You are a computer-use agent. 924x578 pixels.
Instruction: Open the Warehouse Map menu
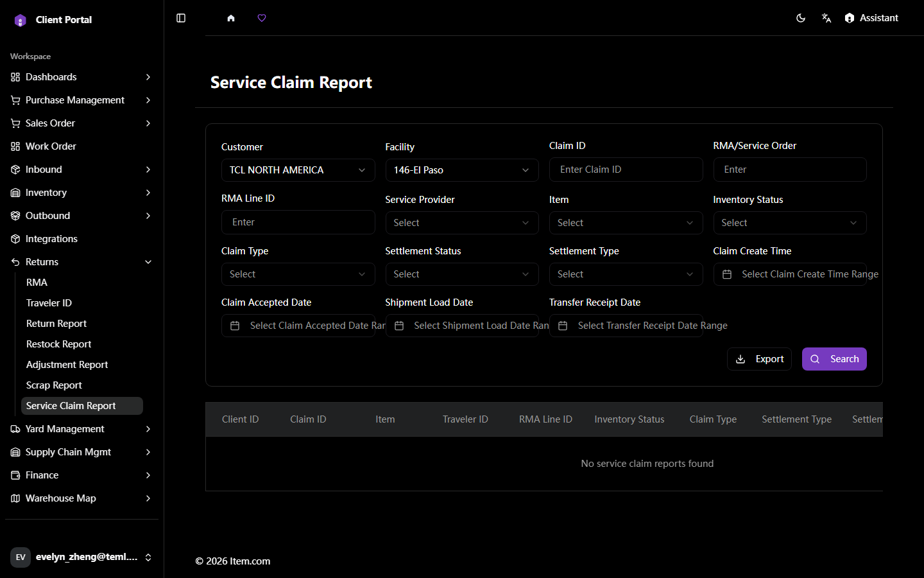tap(81, 498)
